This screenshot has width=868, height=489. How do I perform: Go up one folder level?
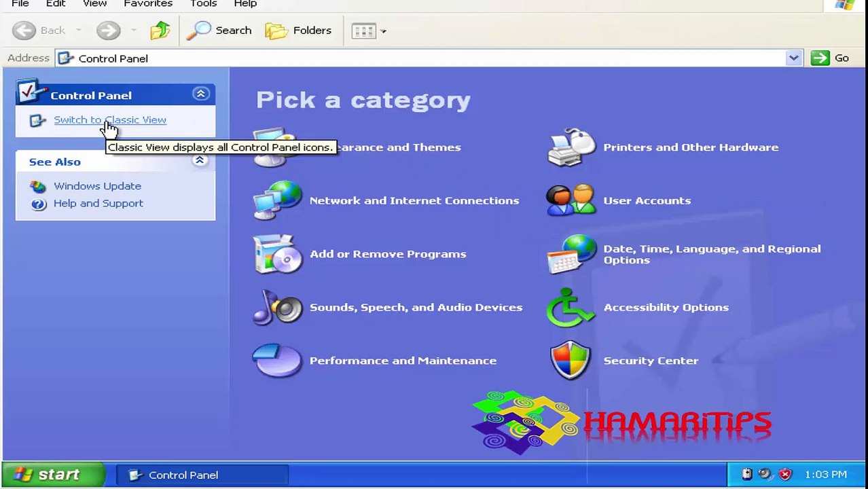tap(160, 30)
